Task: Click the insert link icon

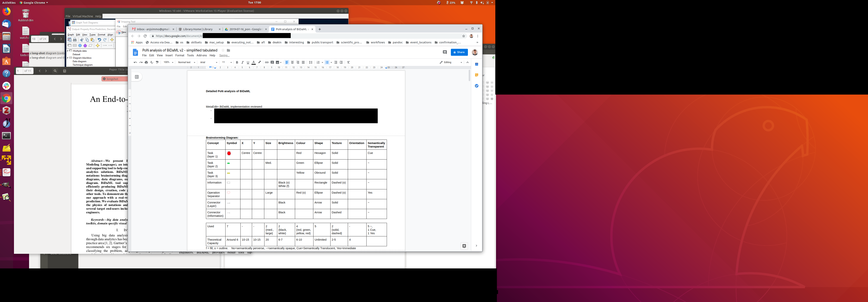Action: [x=267, y=62]
